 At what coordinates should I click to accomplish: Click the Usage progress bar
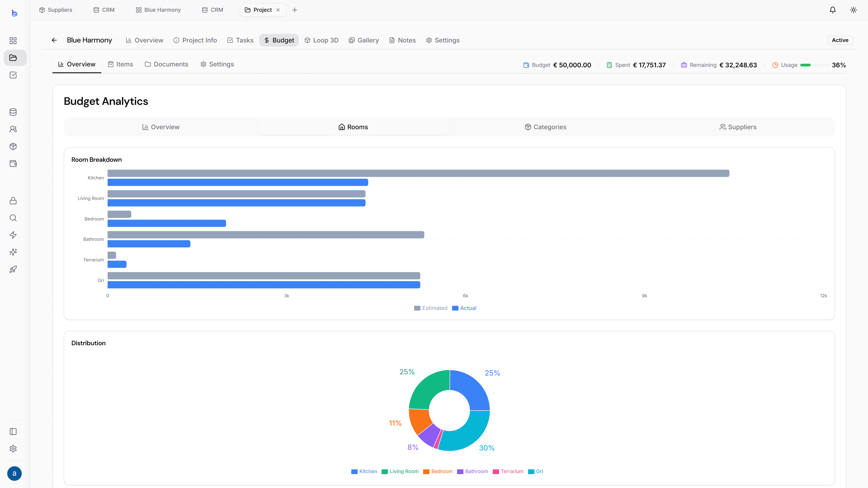[x=814, y=65]
